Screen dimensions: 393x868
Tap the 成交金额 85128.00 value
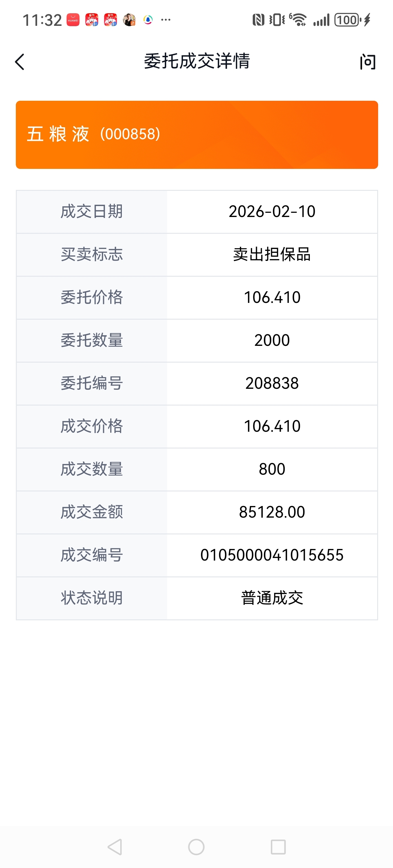pyautogui.click(x=272, y=512)
